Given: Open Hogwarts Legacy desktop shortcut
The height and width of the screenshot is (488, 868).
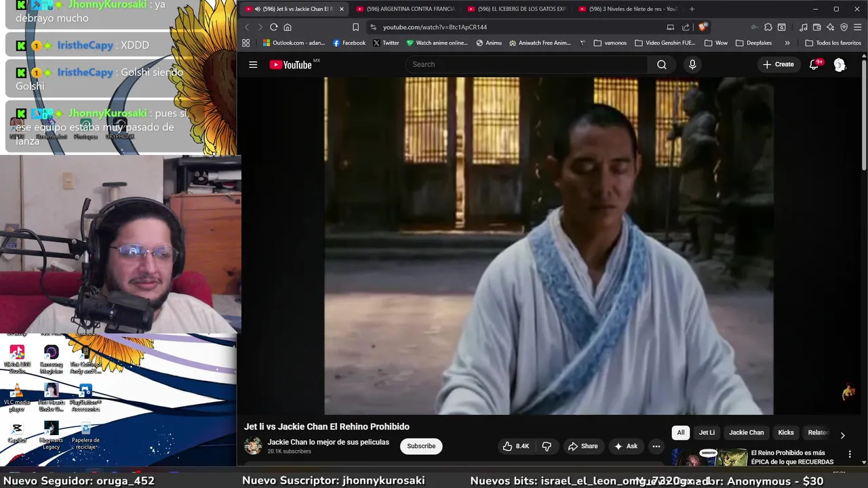Looking at the screenshot, I should click(x=52, y=436).
